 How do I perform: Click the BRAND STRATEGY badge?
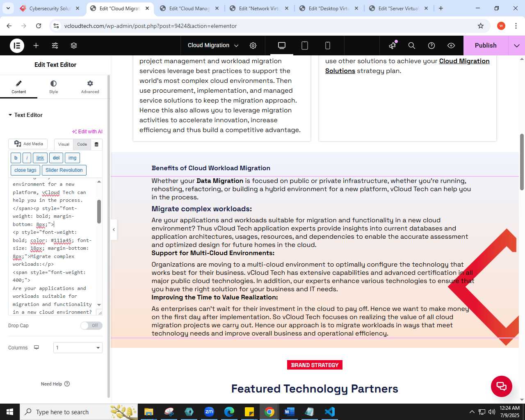pos(315,365)
